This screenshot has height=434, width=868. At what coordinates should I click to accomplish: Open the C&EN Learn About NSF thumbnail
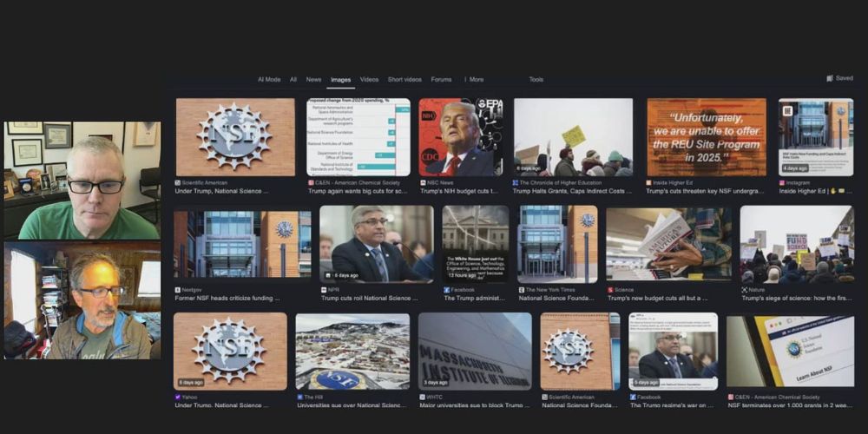coord(790,351)
